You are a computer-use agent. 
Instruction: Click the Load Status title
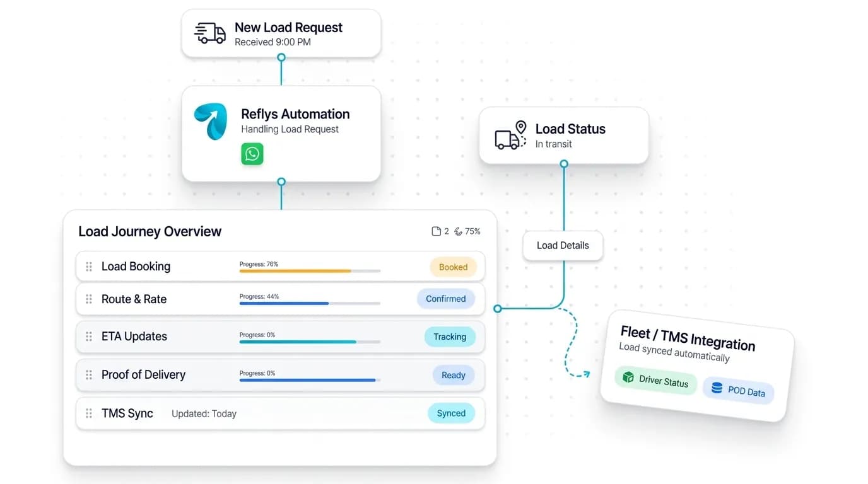click(570, 129)
